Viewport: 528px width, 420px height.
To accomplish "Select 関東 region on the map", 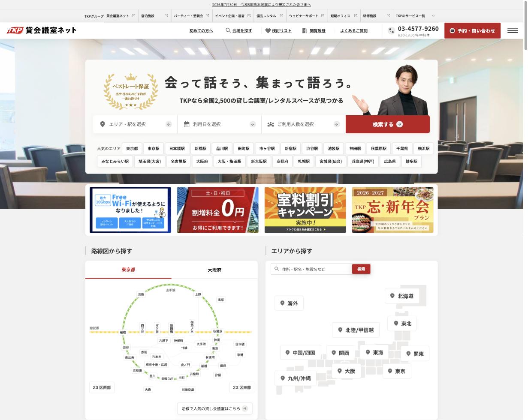I will point(415,354).
